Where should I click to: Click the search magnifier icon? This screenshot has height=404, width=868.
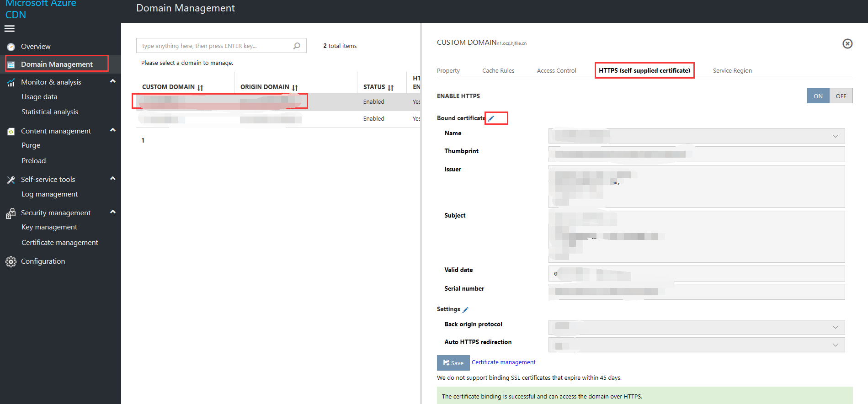pyautogui.click(x=297, y=46)
